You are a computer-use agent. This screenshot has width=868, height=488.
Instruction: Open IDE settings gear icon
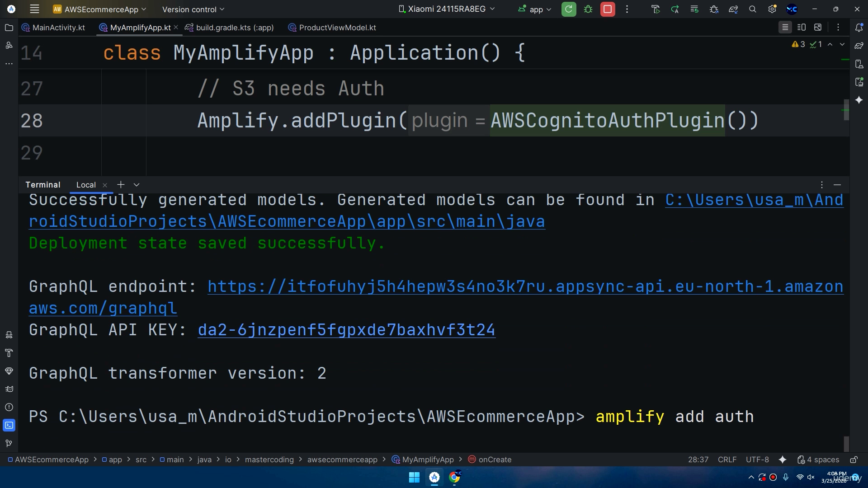772,9
